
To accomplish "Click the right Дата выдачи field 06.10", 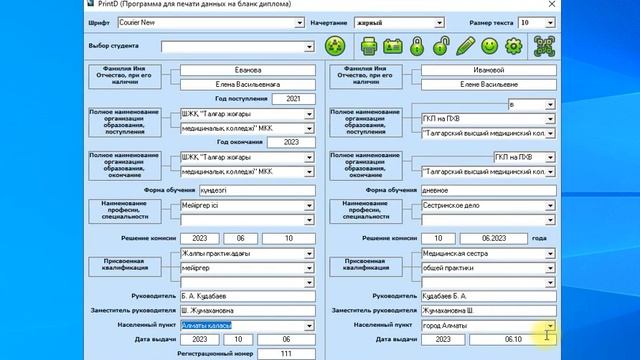I will (x=513, y=340).
